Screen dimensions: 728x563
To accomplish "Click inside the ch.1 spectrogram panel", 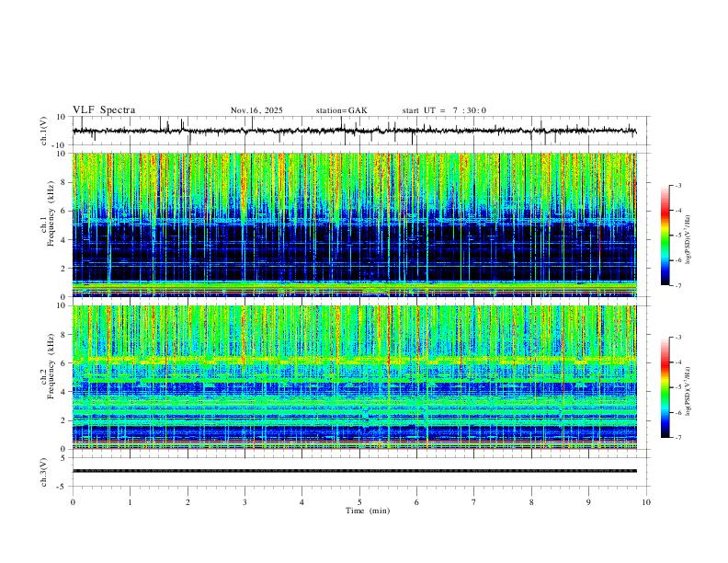I will (354, 224).
